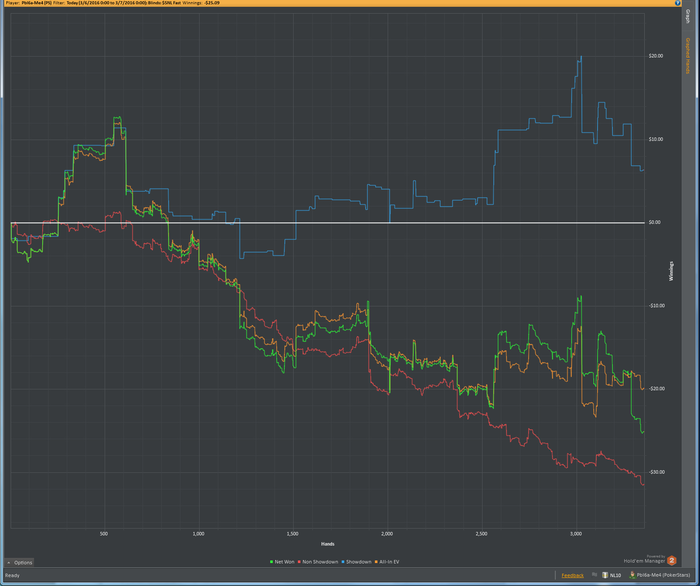Click the -$10.00 axis value
Screen dimensions: 700x586
point(656,306)
